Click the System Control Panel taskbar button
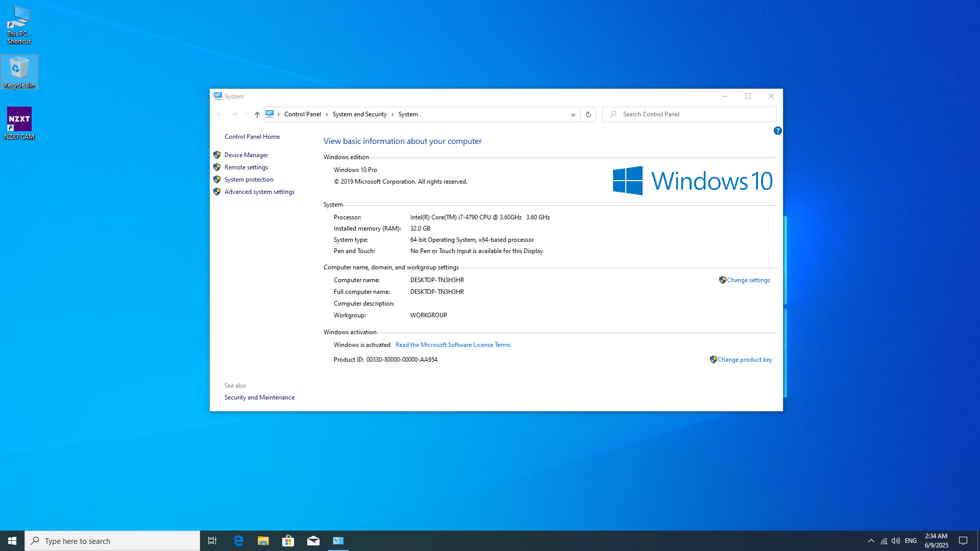 tap(338, 541)
